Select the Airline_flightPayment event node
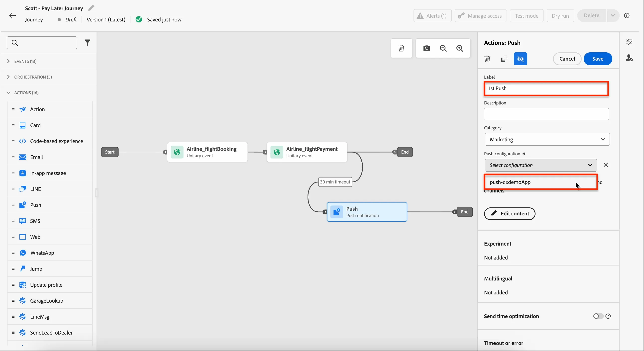 [307, 152]
